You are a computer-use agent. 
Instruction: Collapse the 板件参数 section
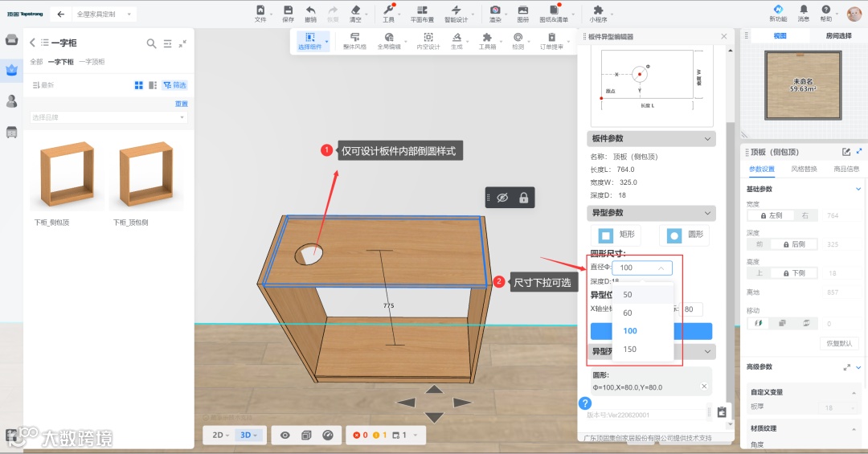[x=707, y=138]
